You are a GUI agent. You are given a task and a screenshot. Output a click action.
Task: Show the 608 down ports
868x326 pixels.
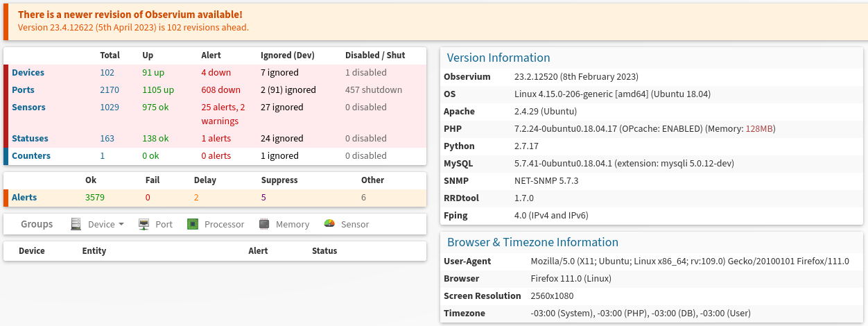click(221, 90)
